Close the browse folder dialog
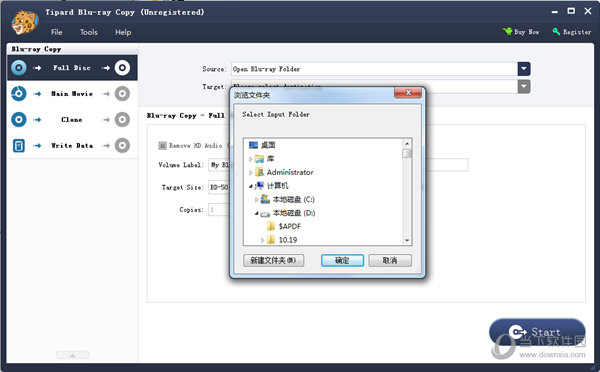Screen dimensions: 600x372 408,93
